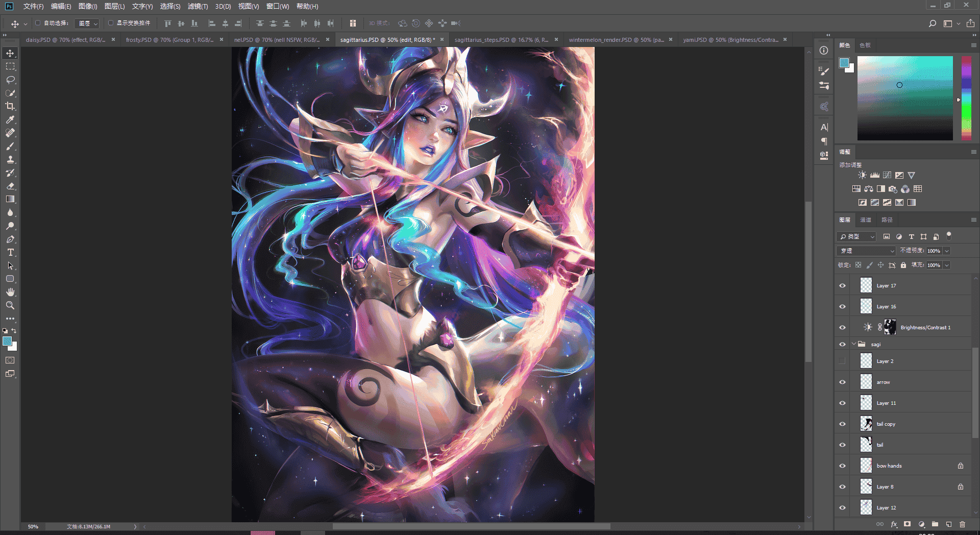Add a layer mask to the layer
The height and width of the screenshot is (535, 980).
907,524
